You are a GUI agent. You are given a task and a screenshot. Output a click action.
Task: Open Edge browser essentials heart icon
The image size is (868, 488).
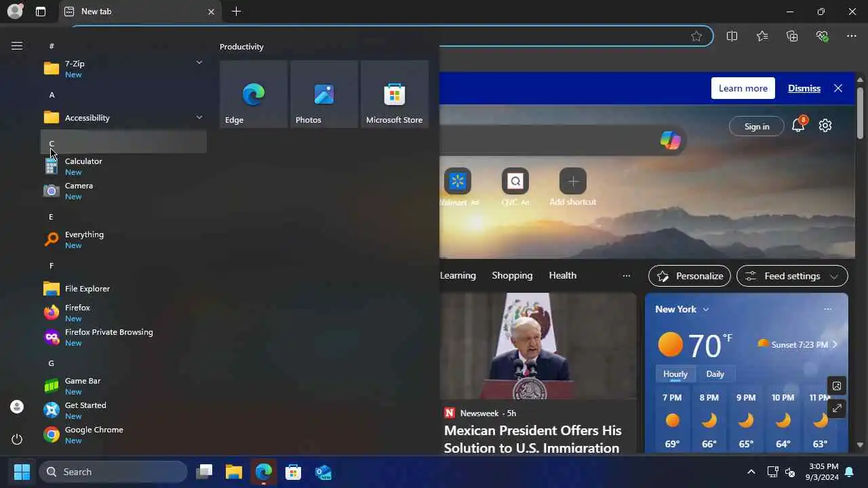point(822,36)
